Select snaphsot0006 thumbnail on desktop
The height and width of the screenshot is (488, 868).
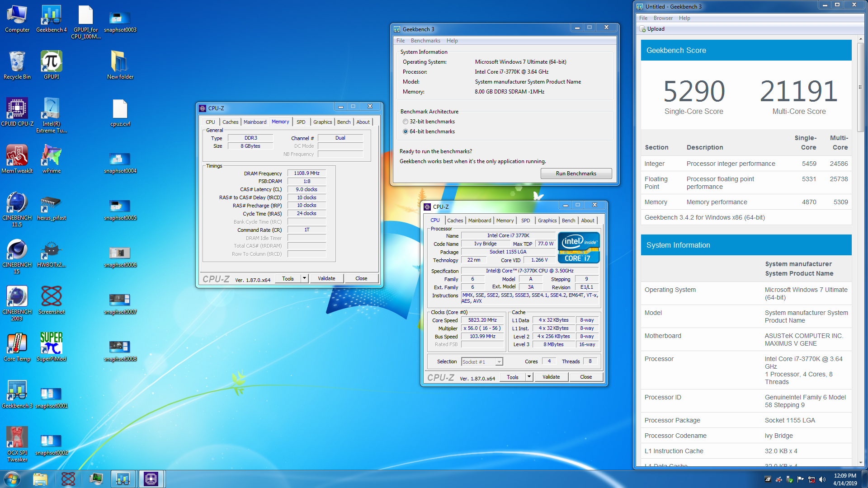pyautogui.click(x=120, y=257)
